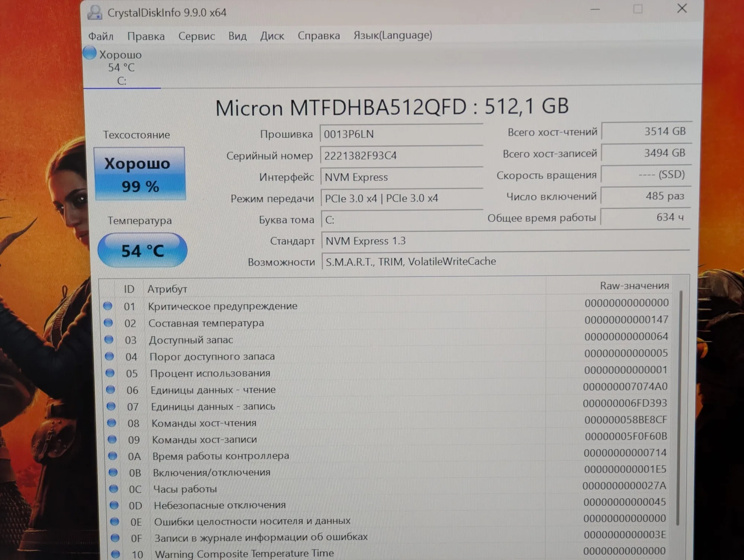Click the 54 °C temperature button
The image size is (744, 560).
pyautogui.click(x=142, y=250)
